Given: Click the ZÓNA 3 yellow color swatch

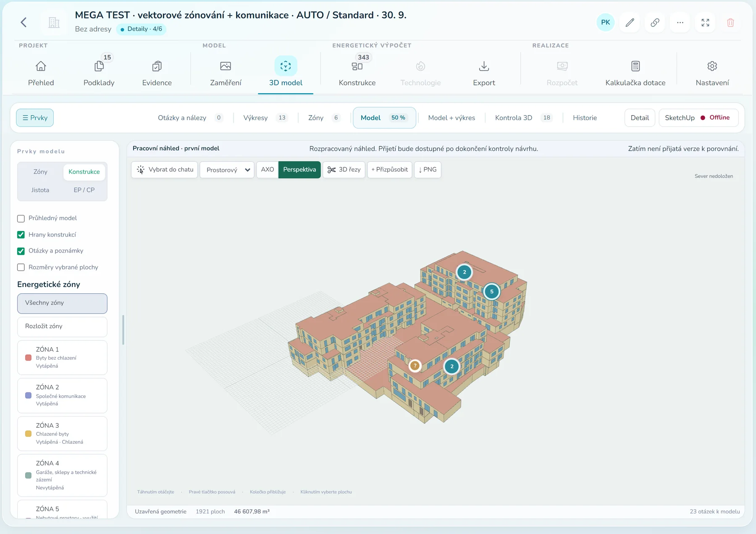Looking at the screenshot, I should (29, 434).
